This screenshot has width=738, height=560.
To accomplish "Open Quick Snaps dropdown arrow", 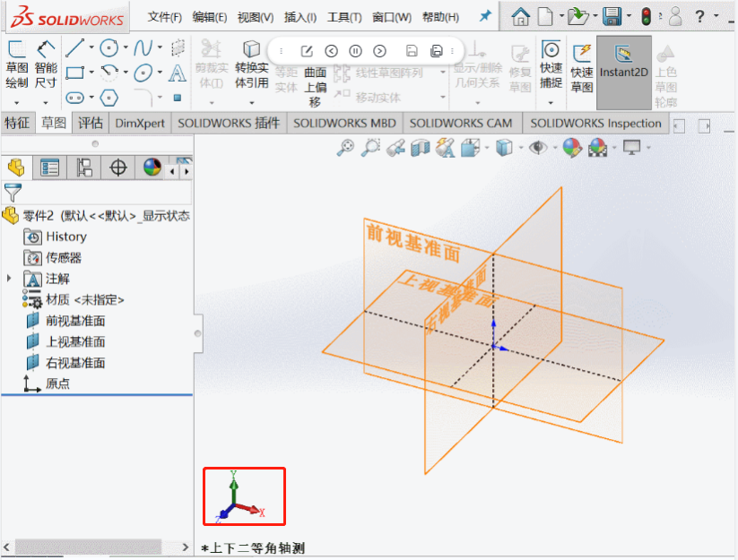I will pyautogui.click(x=551, y=102).
